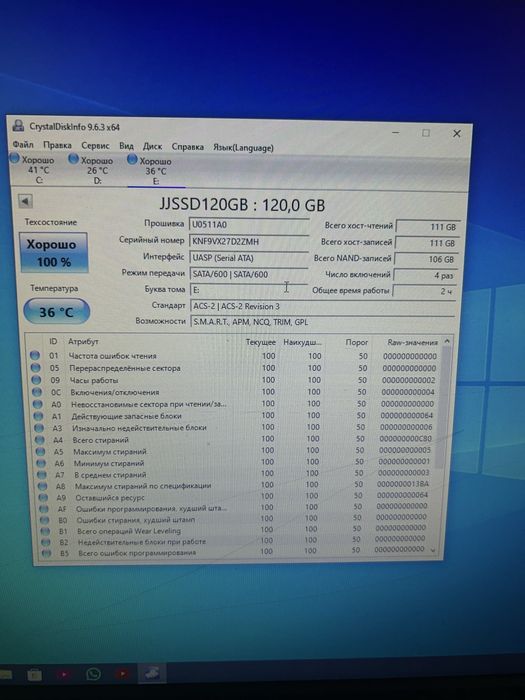Click status icon for A8 Максимум стираний по спецификации

click(43, 486)
